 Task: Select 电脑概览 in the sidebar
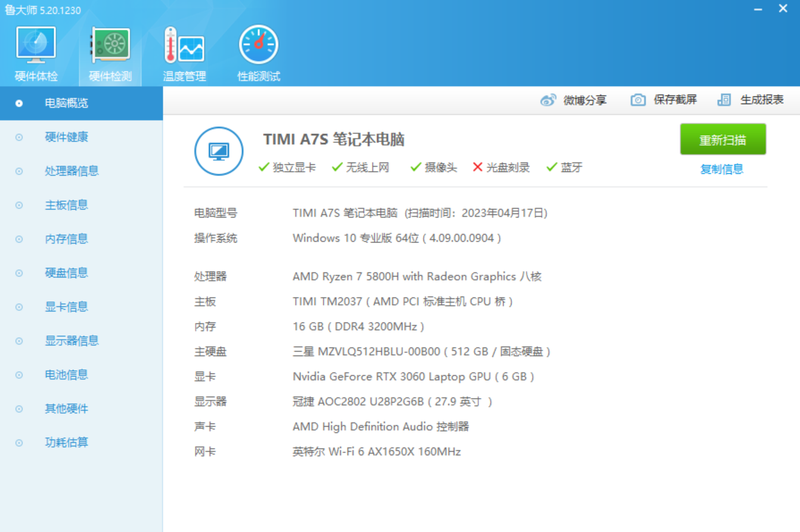(81, 103)
